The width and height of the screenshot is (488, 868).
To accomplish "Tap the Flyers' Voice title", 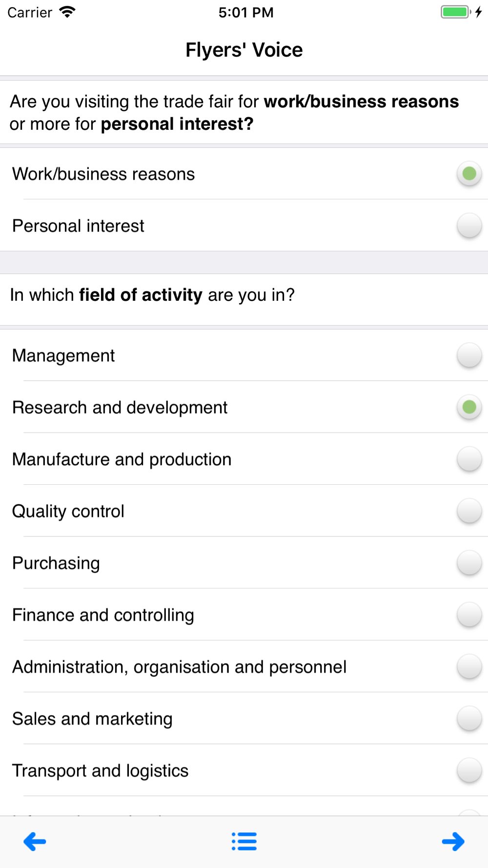I will tap(244, 50).
